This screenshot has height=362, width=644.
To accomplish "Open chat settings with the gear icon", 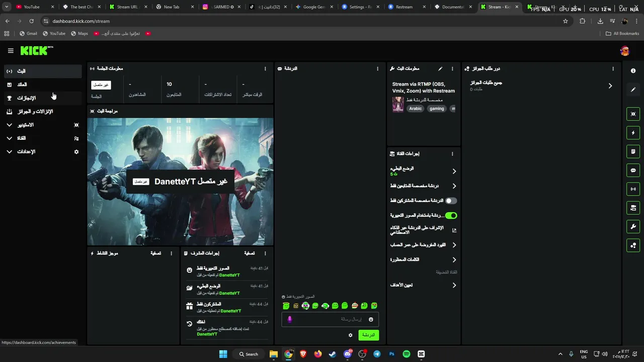I will [x=351, y=335].
